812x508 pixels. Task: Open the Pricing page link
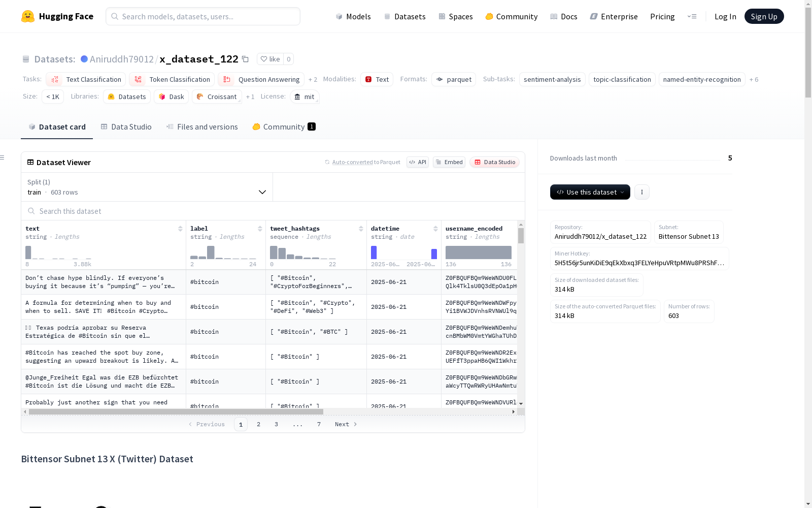click(662, 16)
